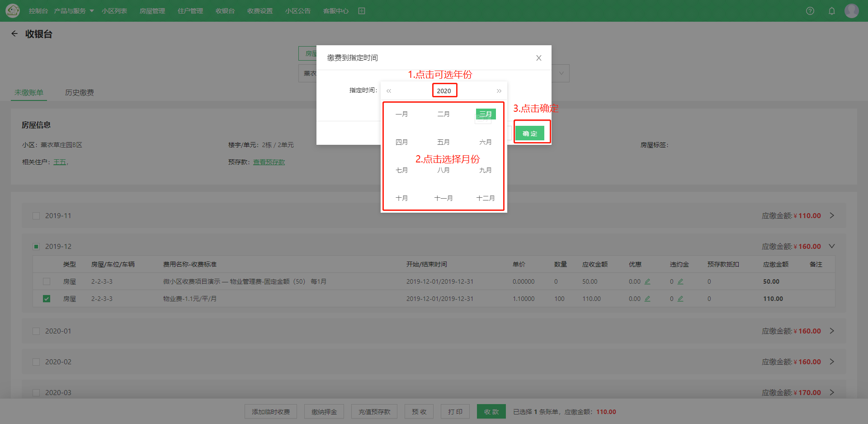Click the 缴纳押金 button
Screen dimensions: 868x424
click(324, 412)
